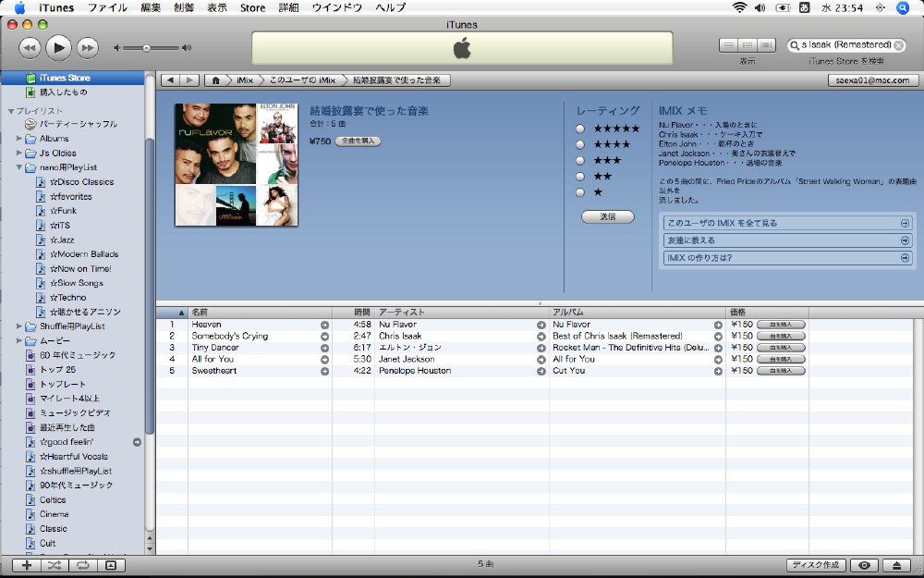
Task: Click arrow next to artist Chris Isaak
Action: 541,337
